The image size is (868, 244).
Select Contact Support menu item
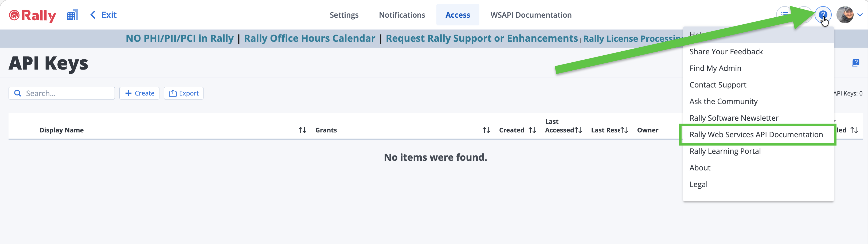758,85
